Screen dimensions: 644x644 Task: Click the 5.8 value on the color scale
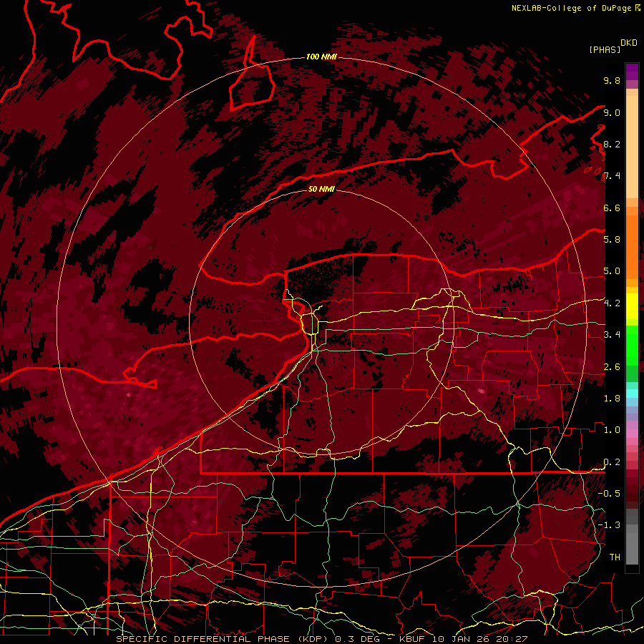(x=612, y=240)
